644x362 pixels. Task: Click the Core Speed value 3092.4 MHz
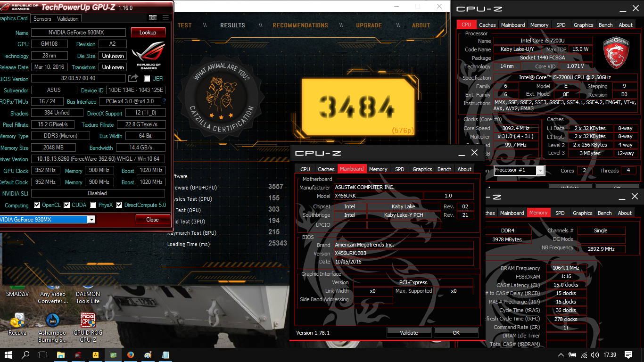(516, 128)
